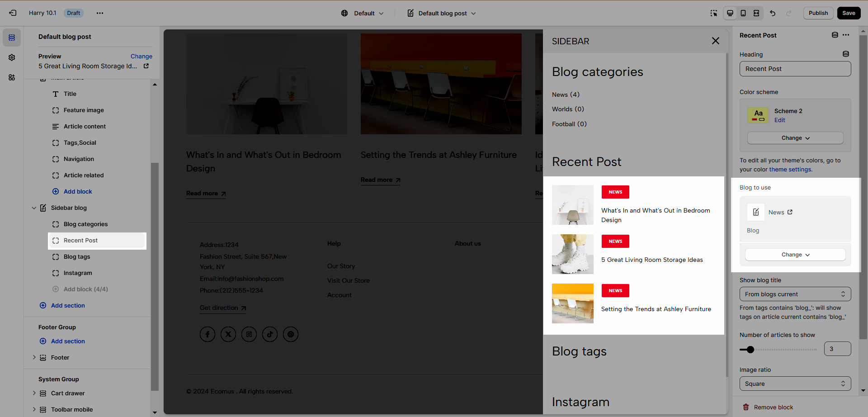Viewport: 868px width, 417px height.
Task: Expand the Toolbar mobile section
Action: tap(34, 409)
